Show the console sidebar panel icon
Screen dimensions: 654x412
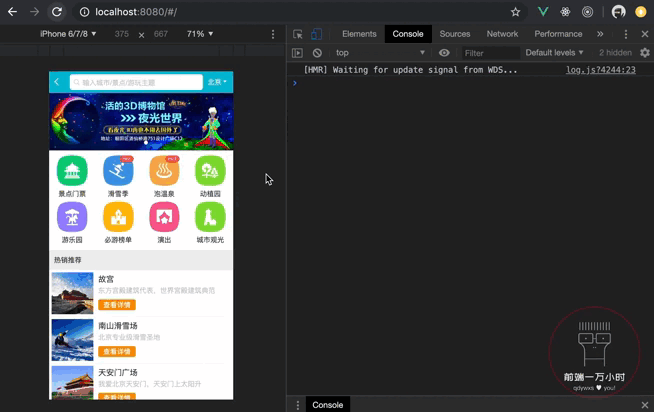297,53
